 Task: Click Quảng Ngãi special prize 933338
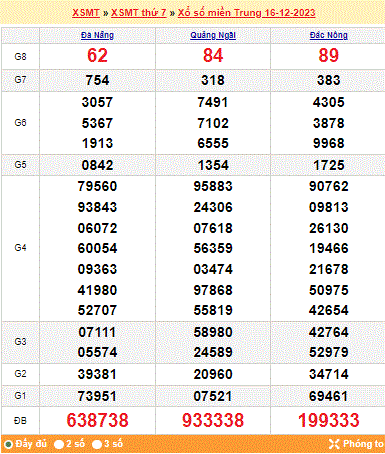tap(213, 420)
